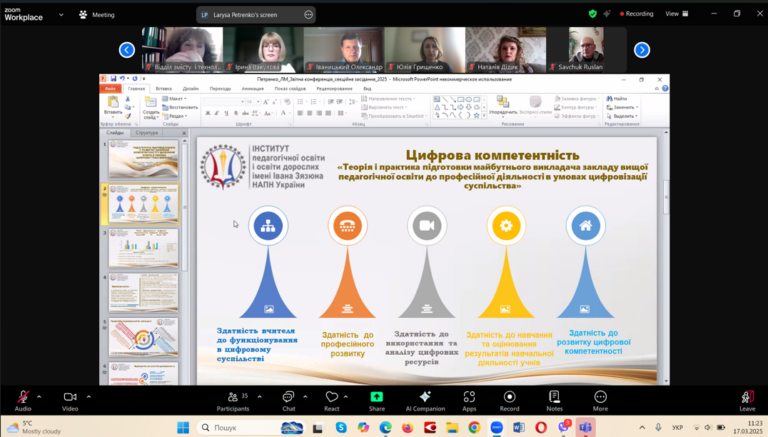The width and height of the screenshot is (768, 437).
Task: Click the React icon
Action: tap(331, 397)
